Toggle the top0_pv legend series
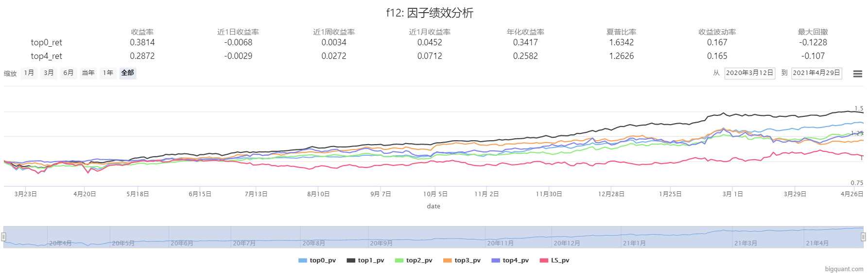Screen dimensions: 868x277 (x=317, y=260)
